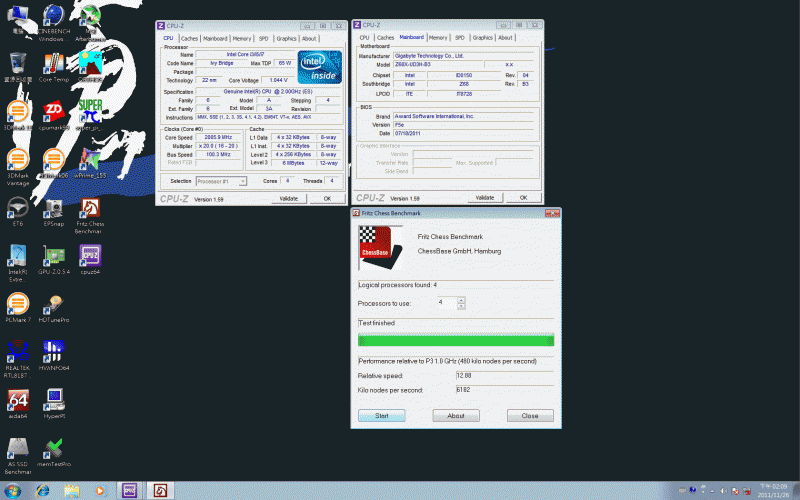Viewport: 800px width, 500px height.
Task: Open the GPU-Z 0.5.4 shortcut
Action: coord(54,260)
